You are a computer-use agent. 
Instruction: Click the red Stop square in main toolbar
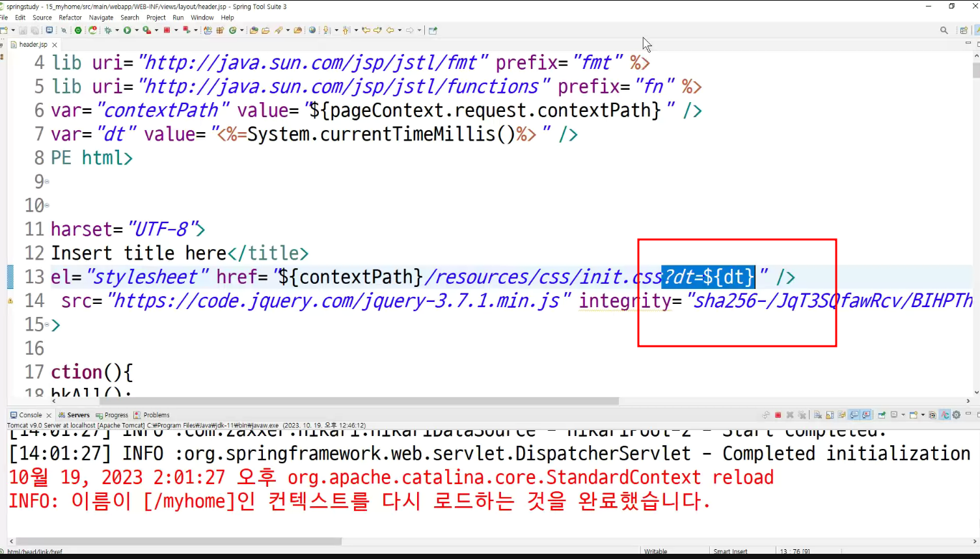click(x=167, y=30)
